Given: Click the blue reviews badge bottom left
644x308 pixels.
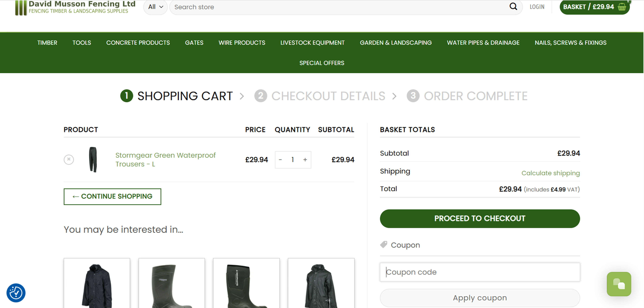Looking at the screenshot, I should pyautogui.click(x=16, y=293).
